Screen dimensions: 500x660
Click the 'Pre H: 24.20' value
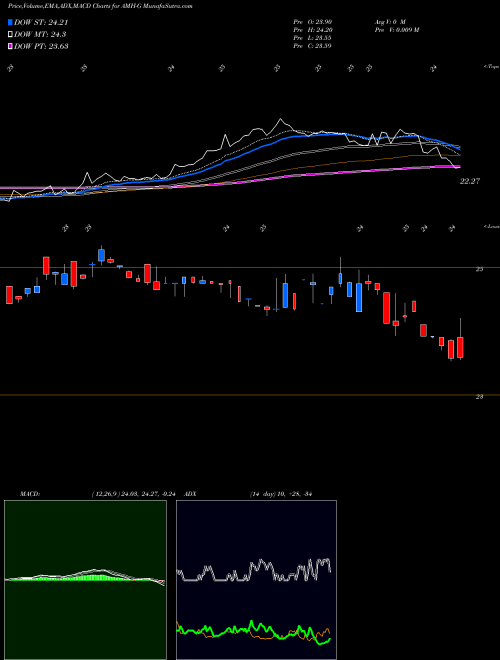click(x=313, y=30)
